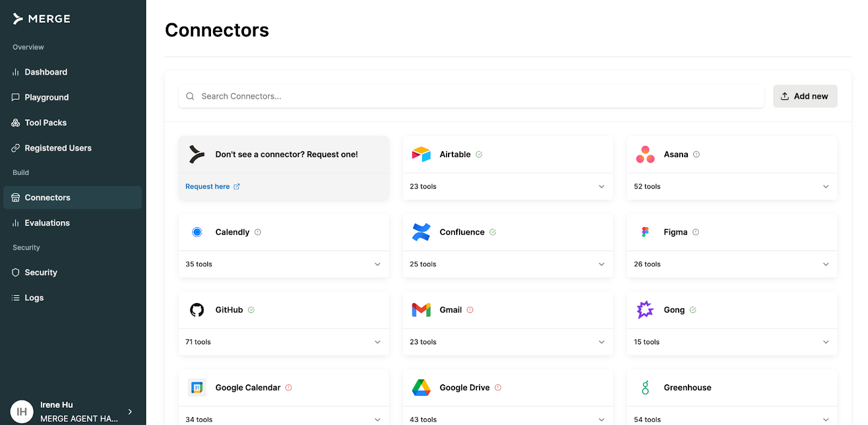The width and height of the screenshot is (868, 425).
Task: Click the green check status icon beside Confluence
Action: pyautogui.click(x=493, y=232)
